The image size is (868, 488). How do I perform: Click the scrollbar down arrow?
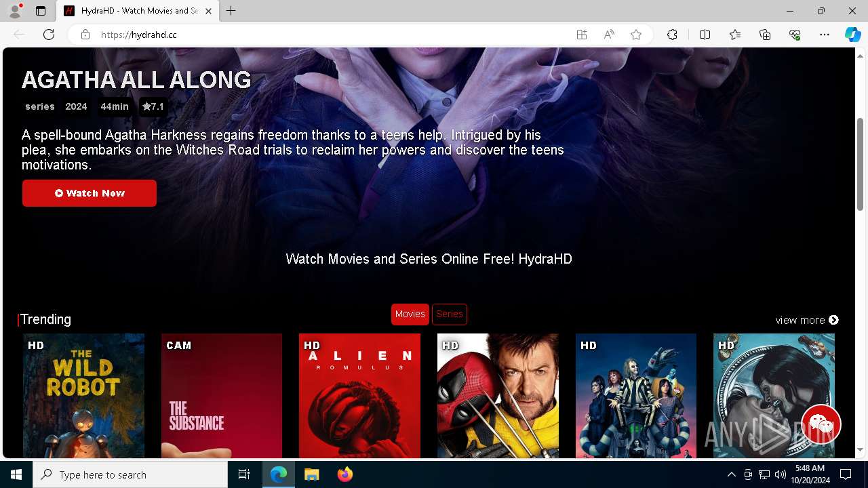click(x=861, y=450)
